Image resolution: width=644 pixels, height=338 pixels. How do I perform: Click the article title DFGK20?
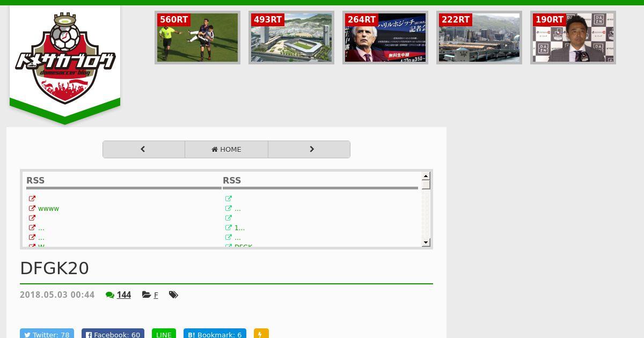click(54, 268)
